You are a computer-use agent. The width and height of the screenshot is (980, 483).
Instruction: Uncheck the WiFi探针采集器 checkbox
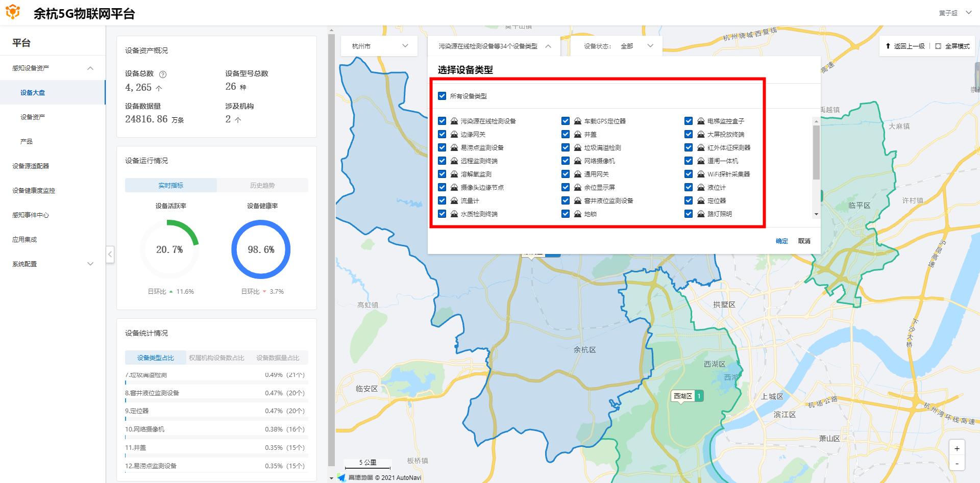pos(689,174)
